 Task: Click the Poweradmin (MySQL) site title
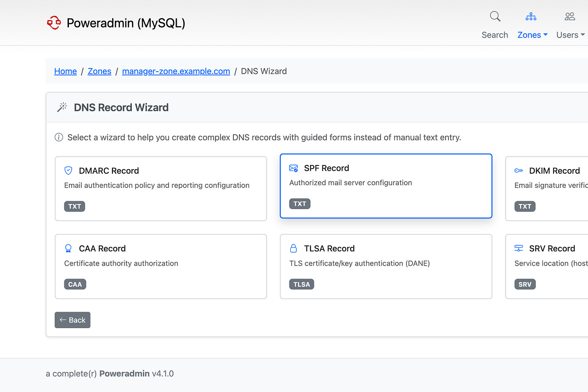pyautogui.click(x=126, y=23)
